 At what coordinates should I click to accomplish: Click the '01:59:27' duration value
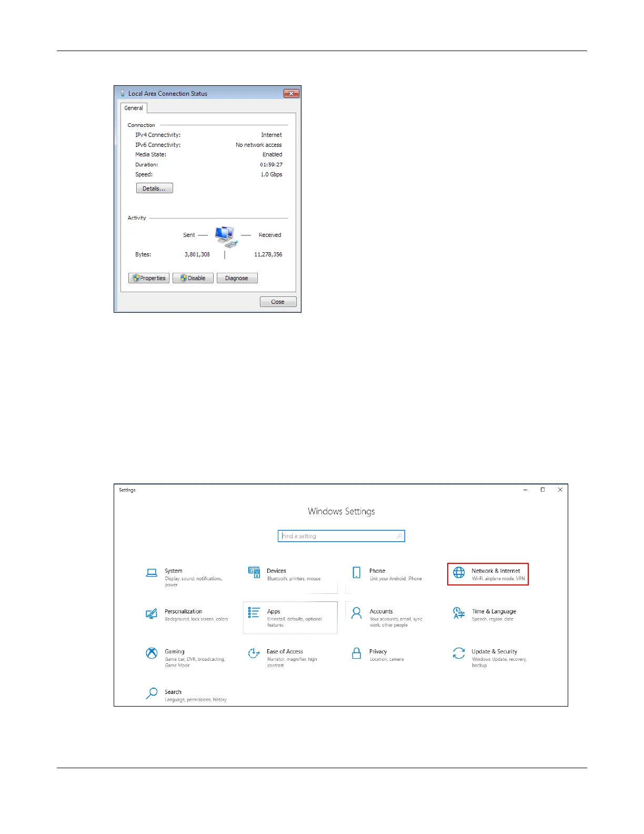pos(271,165)
